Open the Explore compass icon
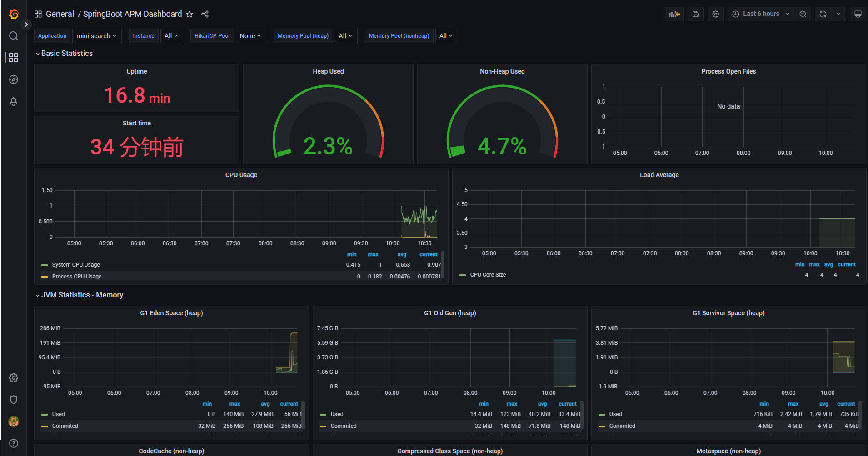Viewport: 868px width, 456px height. [x=14, y=79]
